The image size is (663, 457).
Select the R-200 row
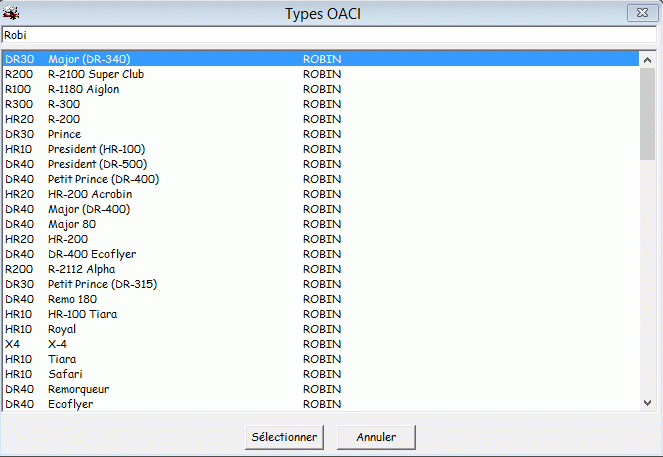[x=321, y=119]
